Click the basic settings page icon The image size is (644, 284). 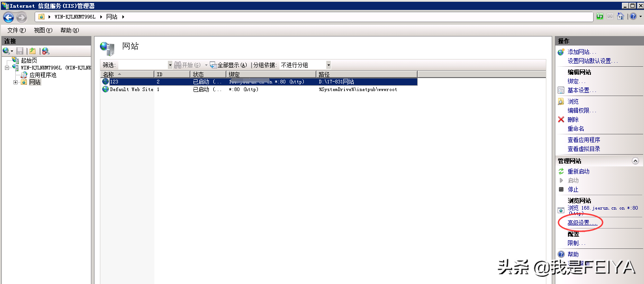coord(561,90)
